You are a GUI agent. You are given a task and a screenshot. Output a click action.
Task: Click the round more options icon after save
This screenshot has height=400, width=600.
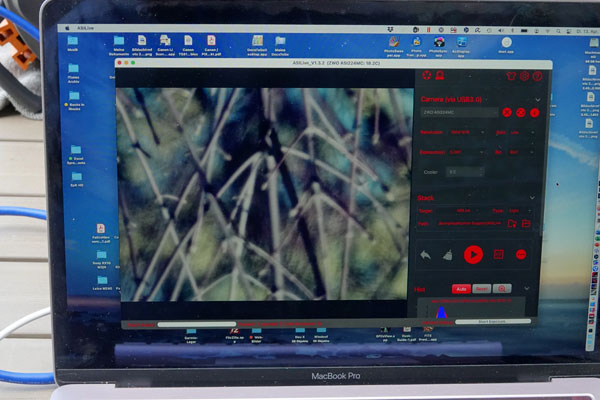(x=521, y=255)
